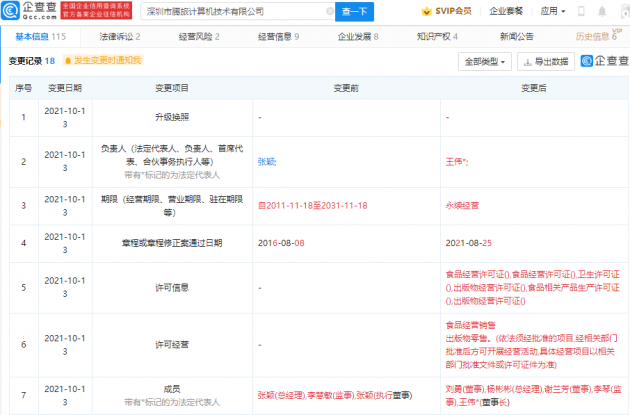Open the 张颖 link in row 2
Screen dimensions: 630x415
point(266,162)
